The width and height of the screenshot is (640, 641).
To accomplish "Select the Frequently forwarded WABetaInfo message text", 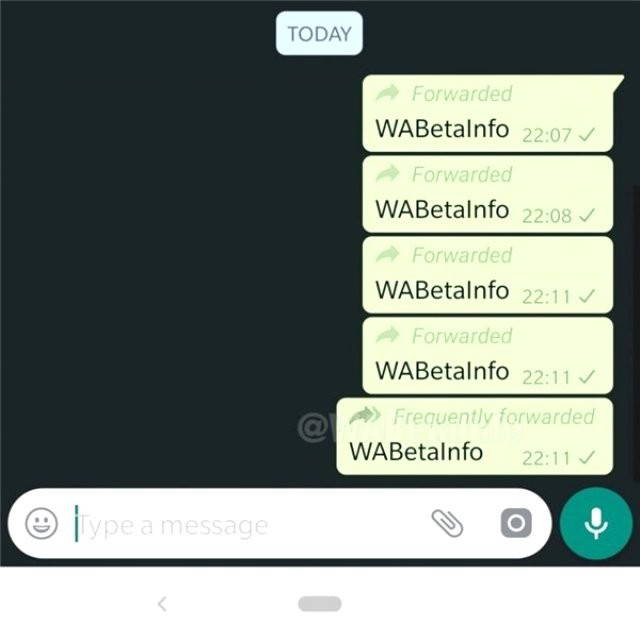I will [x=416, y=452].
